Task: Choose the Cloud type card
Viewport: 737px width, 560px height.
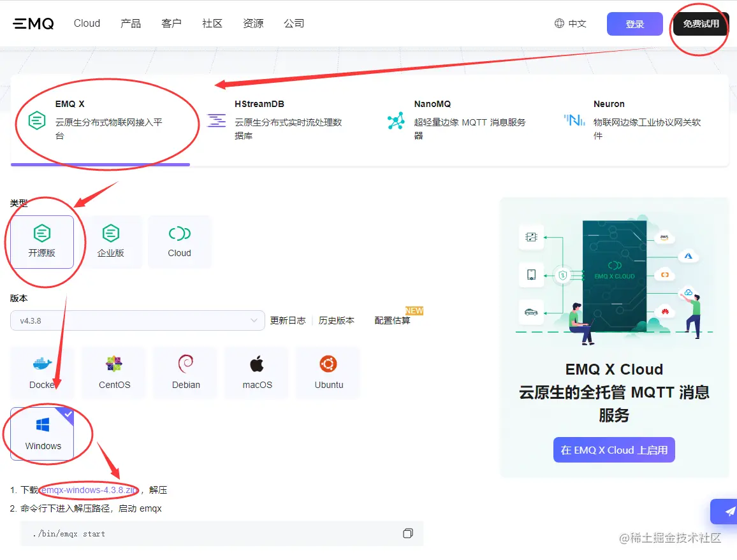Action: [180, 242]
